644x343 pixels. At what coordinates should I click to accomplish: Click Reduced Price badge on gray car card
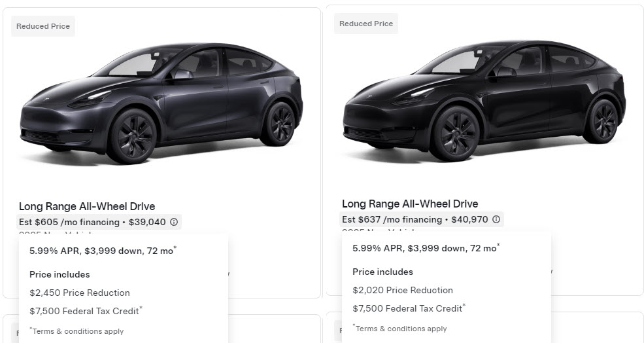(x=42, y=27)
